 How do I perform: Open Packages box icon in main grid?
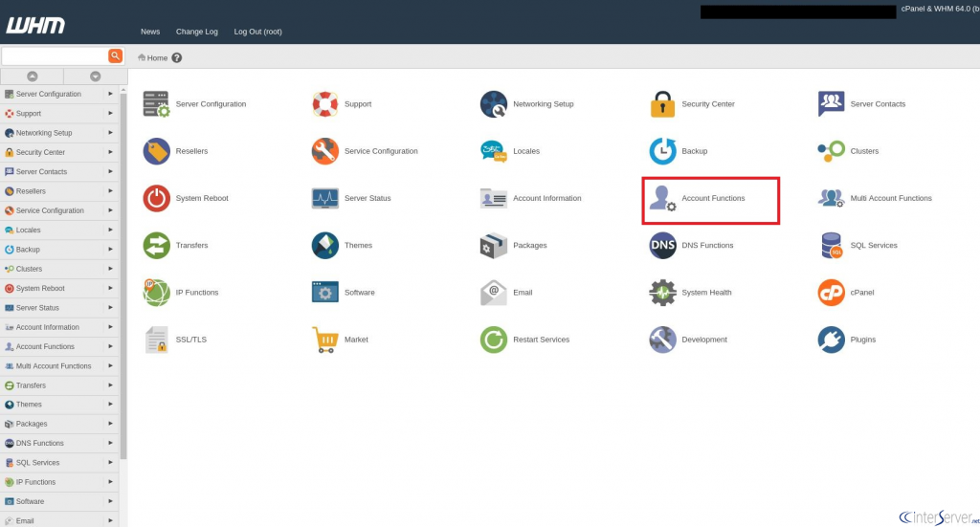494,246
